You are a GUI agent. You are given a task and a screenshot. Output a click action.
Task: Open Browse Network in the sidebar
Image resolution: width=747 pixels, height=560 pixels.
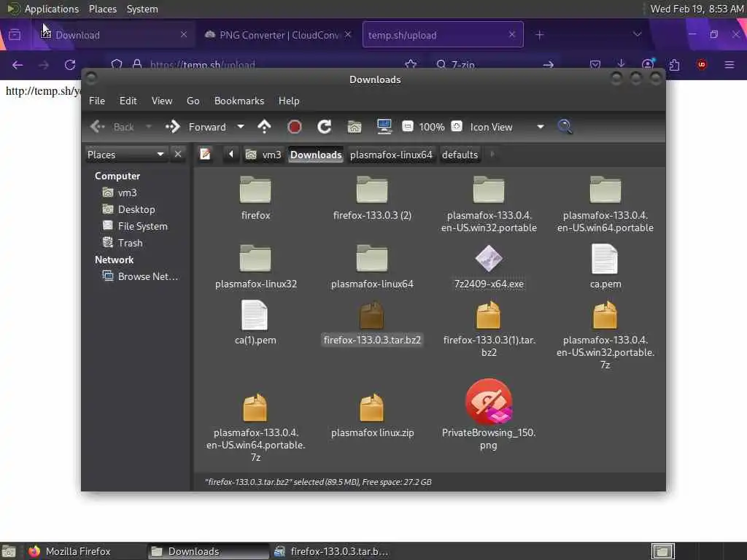141,276
